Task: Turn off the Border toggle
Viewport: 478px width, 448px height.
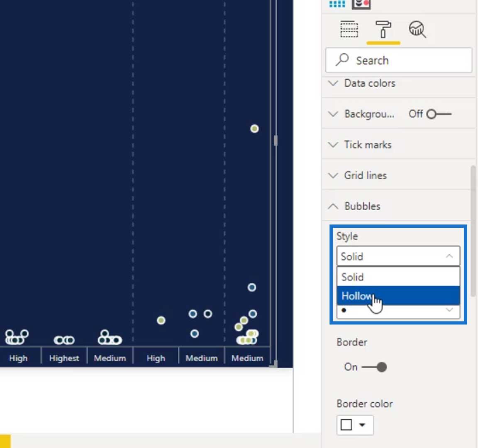Action: [374, 367]
